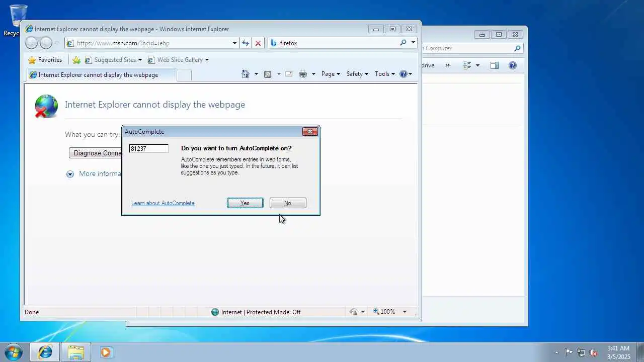Expand the Explorer view options dropdown arrow
This screenshot has height=362, width=644.
(x=477, y=65)
